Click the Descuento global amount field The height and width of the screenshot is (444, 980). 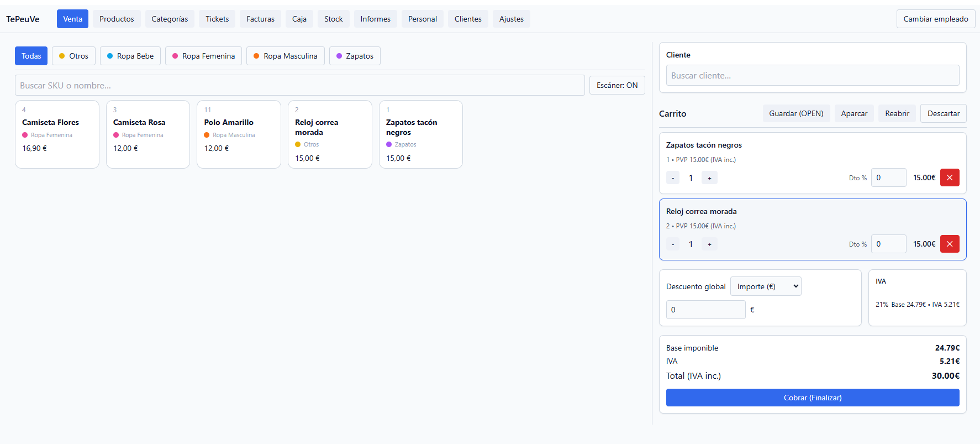[x=705, y=310]
